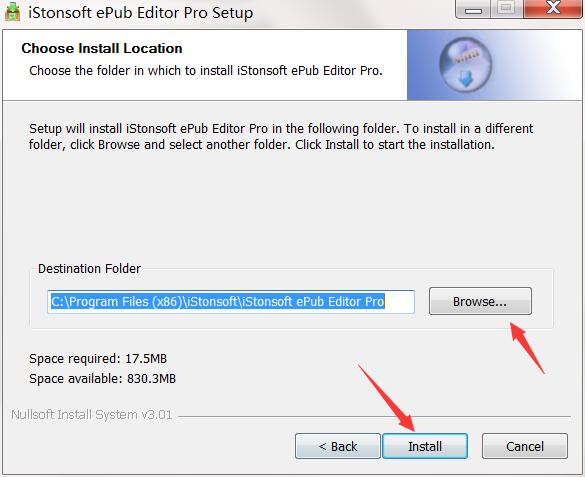Click the Space available 830.3MB text
The width and height of the screenshot is (585, 477).
click(103, 379)
